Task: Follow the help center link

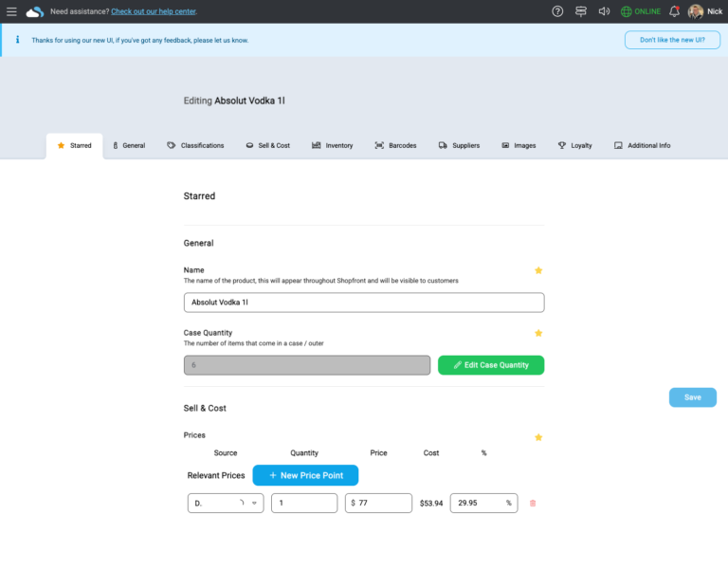Action: (x=154, y=11)
